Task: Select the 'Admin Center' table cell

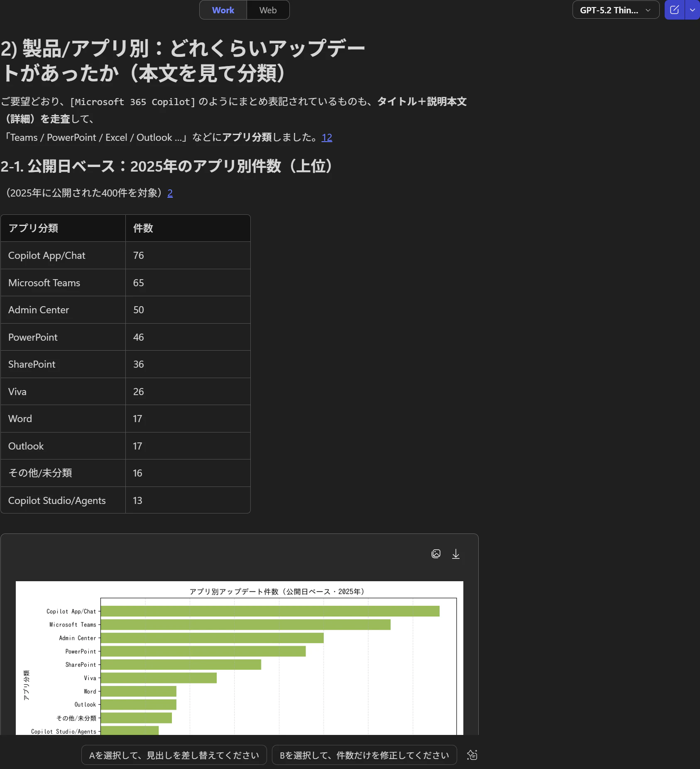Action: tap(63, 310)
